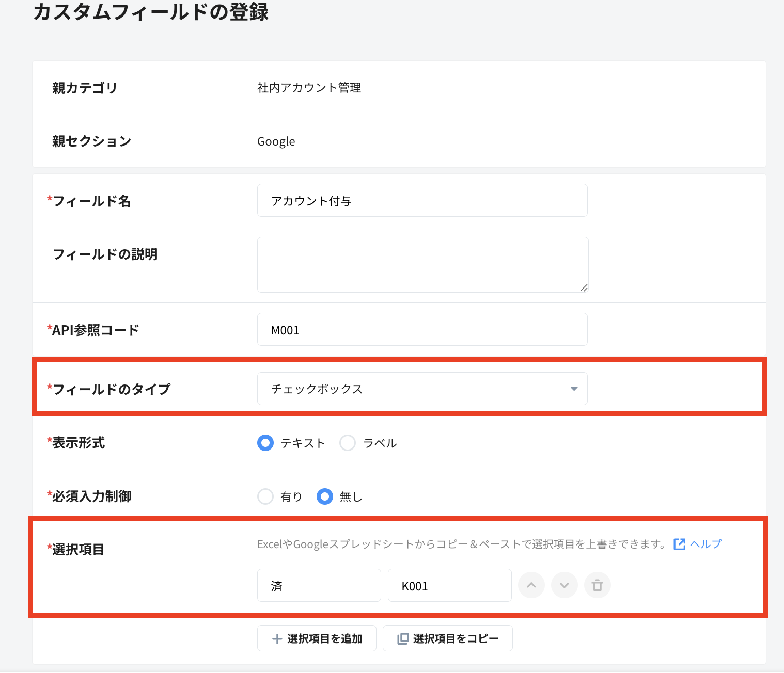This screenshot has height=673, width=784.
Task: Click the plus icon on 選択項目を追加
Action: tap(277, 639)
